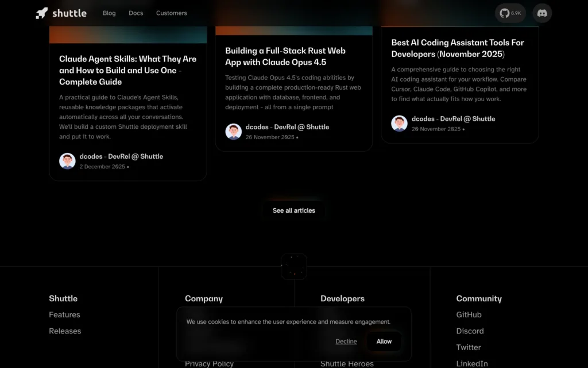Click the Company footer heading
Image resolution: width=588 pixels, height=368 pixels.
tap(204, 298)
